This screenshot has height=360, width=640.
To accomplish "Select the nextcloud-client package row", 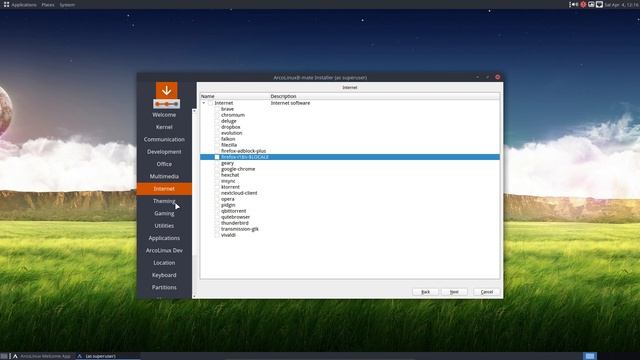I will 350,193.
